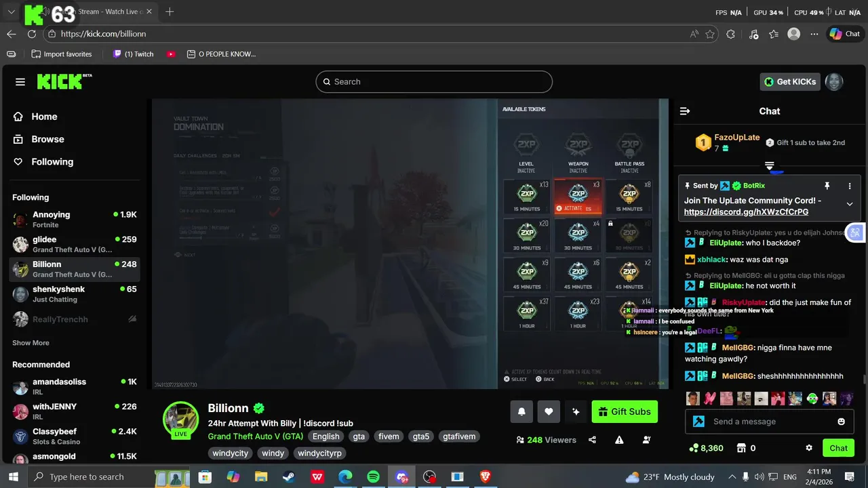The image size is (868, 488).
Task: Open chat settings gear
Action: (809, 448)
